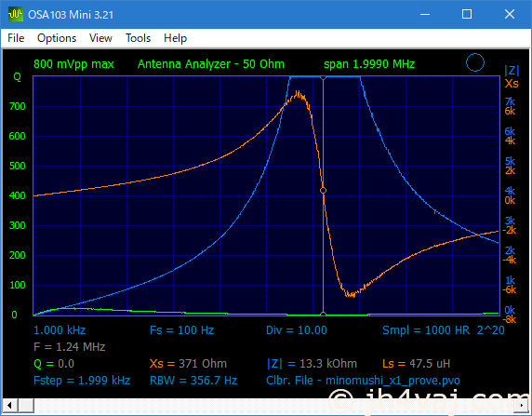Click the OSA103 Mini application icon
This screenshot has height=416, width=532.
coord(15,14)
